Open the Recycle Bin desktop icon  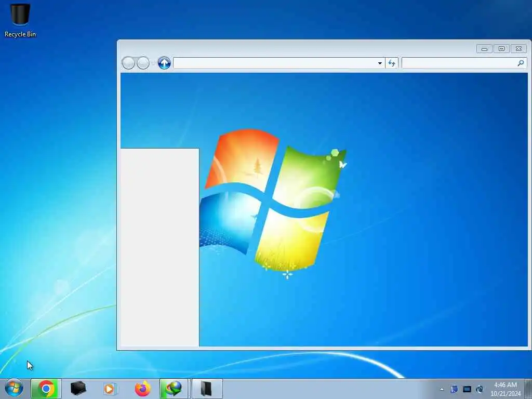coord(20,20)
